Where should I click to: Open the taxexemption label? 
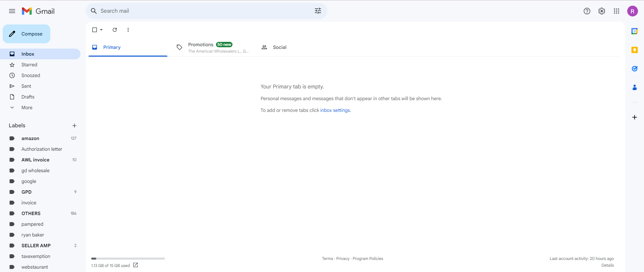40,256
